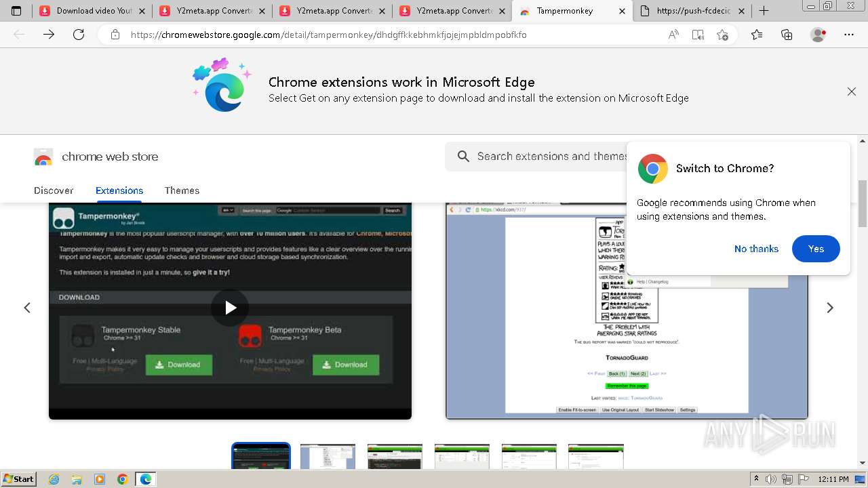Image resolution: width=868 pixels, height=488 pixels.
Task: Open the tab actions menu icon
Action: click(17, 11)
